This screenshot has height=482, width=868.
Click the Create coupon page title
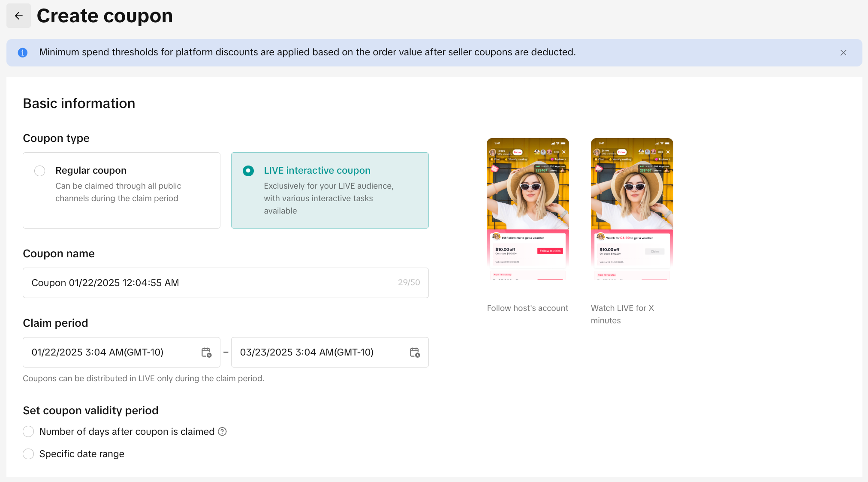105,16
